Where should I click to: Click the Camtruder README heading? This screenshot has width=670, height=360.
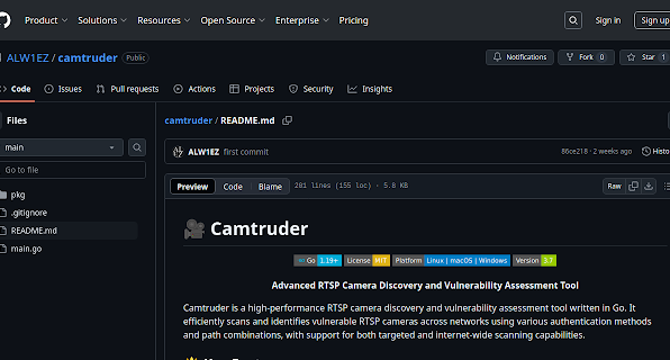coord(259,229)
